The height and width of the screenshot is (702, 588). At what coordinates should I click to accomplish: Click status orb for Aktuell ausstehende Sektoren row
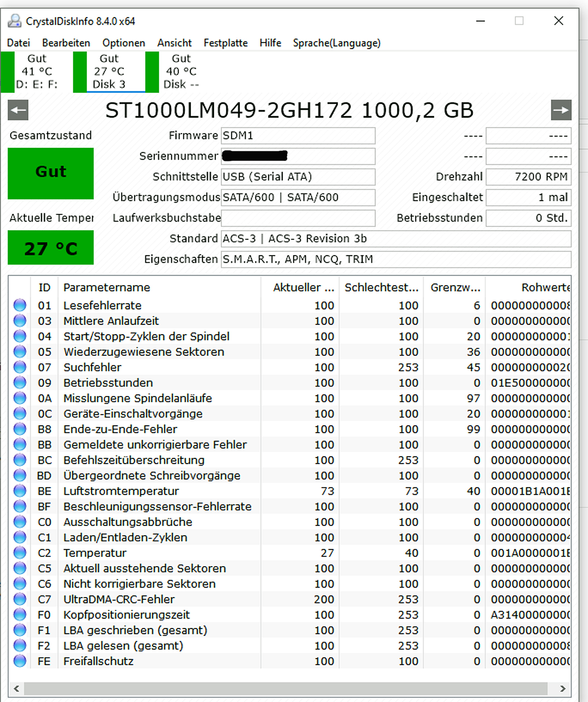coord(20,568)
